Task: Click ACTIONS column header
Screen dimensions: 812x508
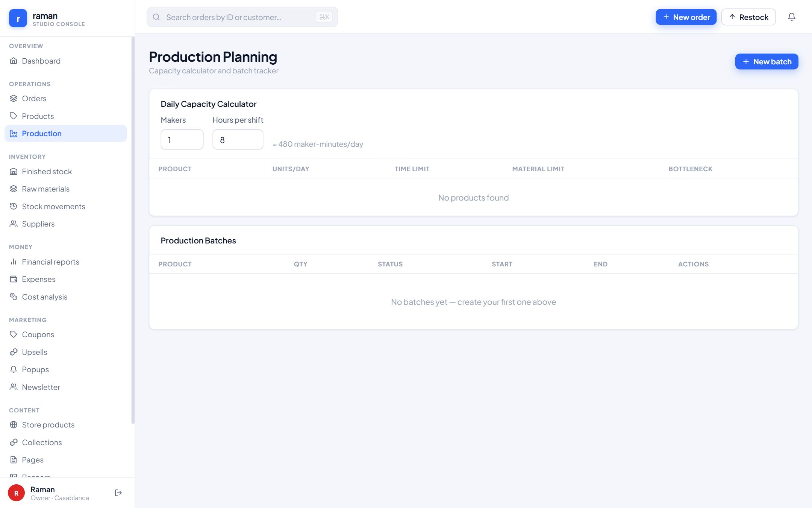Action: [693, 264]
